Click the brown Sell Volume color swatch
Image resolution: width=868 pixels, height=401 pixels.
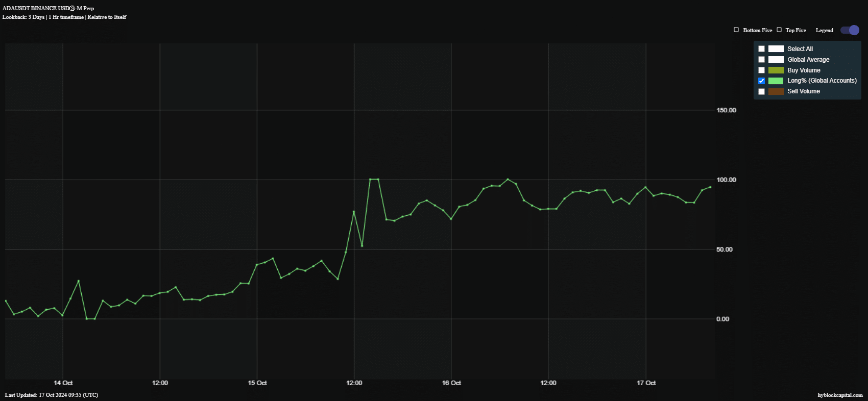[776, 92]
